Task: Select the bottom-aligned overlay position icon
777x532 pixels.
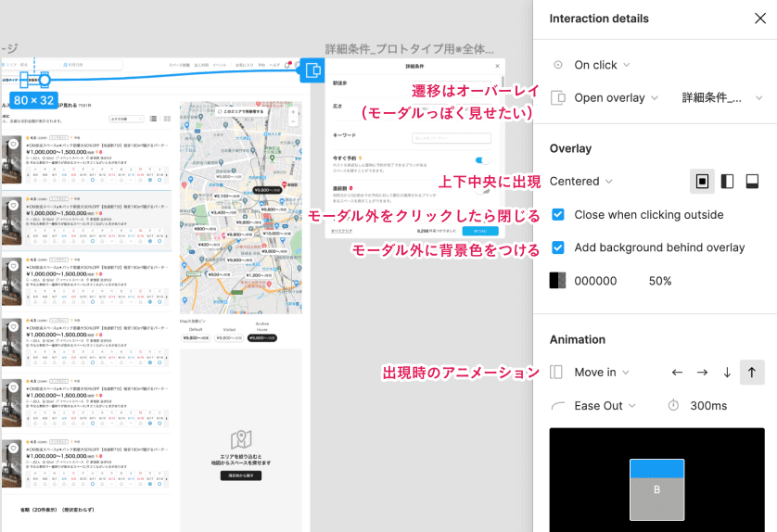Action: click(x=752, y=182)
